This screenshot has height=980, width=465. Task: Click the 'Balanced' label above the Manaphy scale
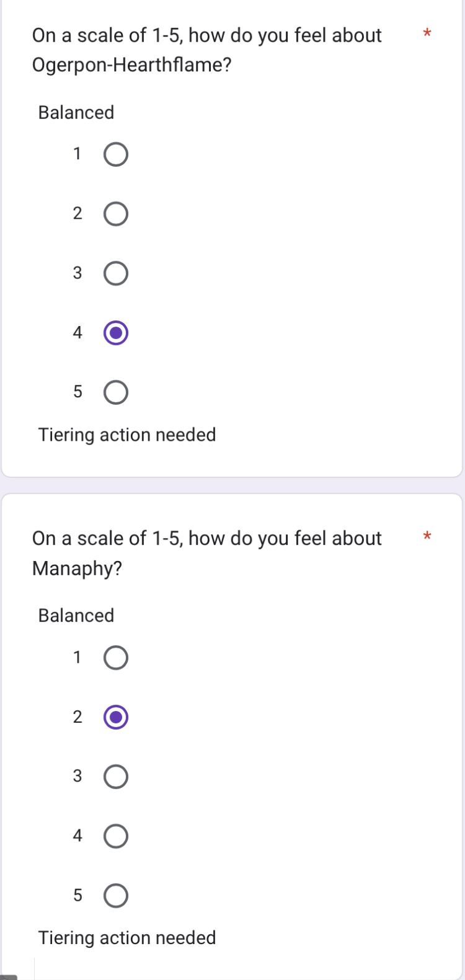(76, 616)
